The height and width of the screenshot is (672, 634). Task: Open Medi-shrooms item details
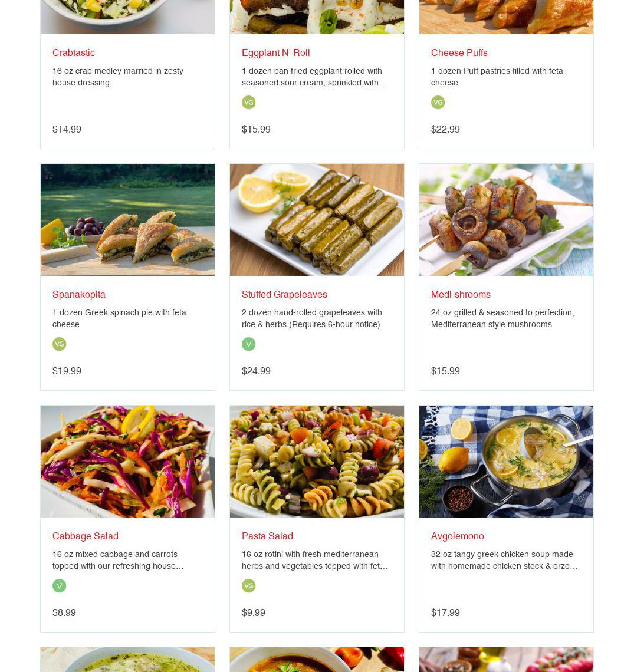tap(461, 294)
